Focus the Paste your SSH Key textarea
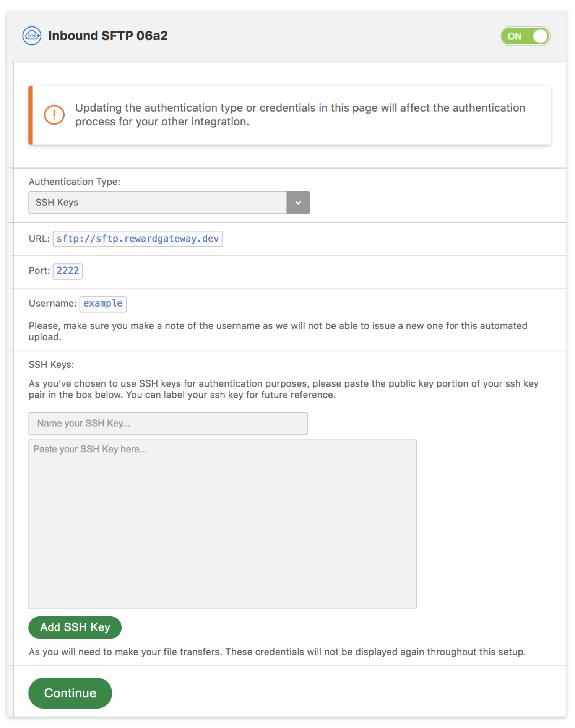Image resolution: width=575 pixels, height=728 pixels. [223, 524]
